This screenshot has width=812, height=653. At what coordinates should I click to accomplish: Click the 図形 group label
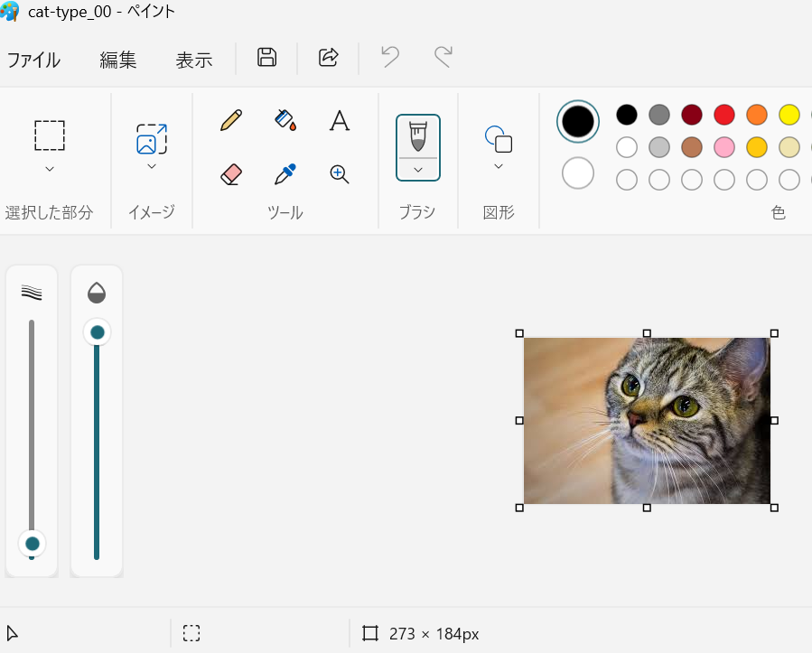pyautogui.click(x=499, y=212)
